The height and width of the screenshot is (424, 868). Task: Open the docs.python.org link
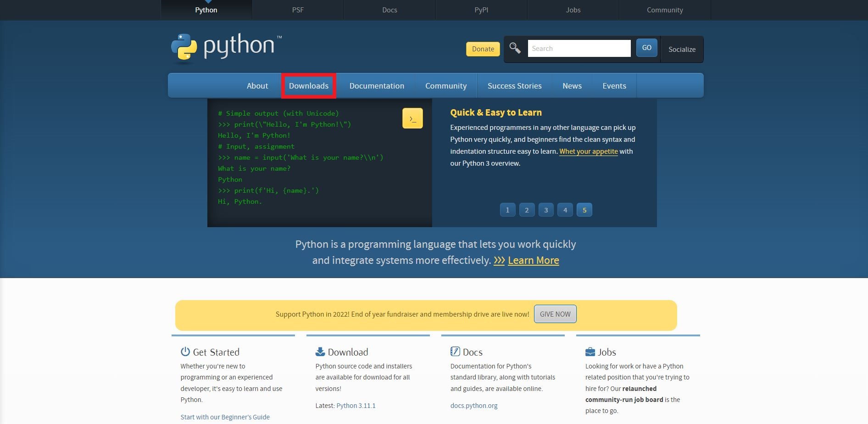click(x=474, y=406)
